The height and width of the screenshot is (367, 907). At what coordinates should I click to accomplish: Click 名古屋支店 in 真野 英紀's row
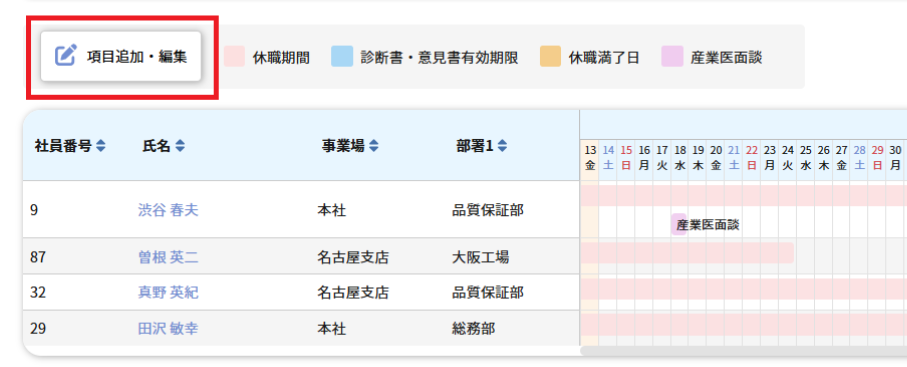[353, 293]
